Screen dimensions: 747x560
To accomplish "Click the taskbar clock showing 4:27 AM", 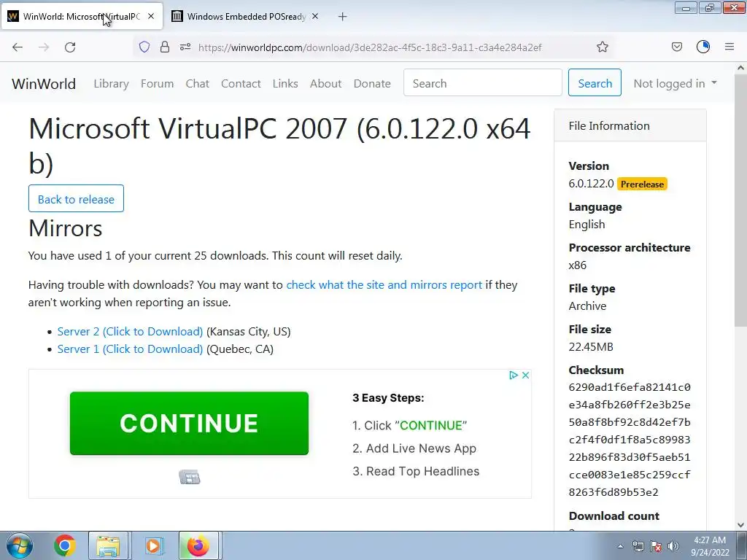I will coord(710,546).
